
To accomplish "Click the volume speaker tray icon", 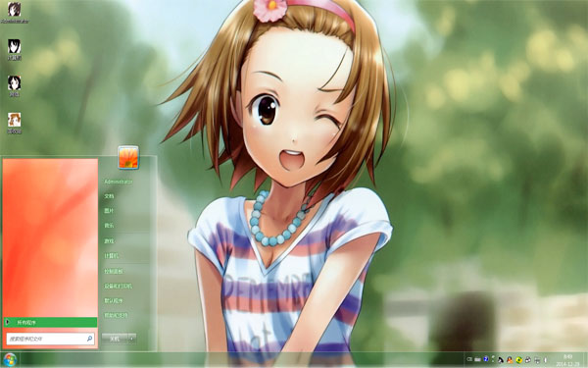I will click(x=545, y=360).
